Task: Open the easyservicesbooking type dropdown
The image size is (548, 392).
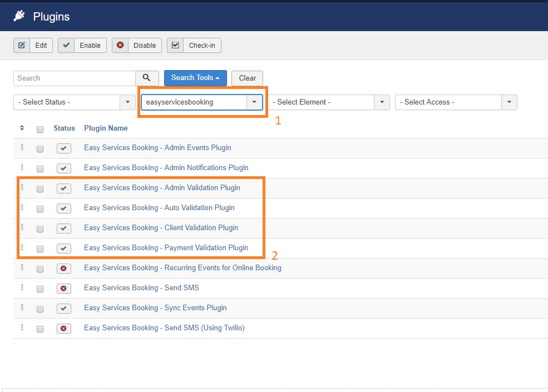Action: point(202,102)
